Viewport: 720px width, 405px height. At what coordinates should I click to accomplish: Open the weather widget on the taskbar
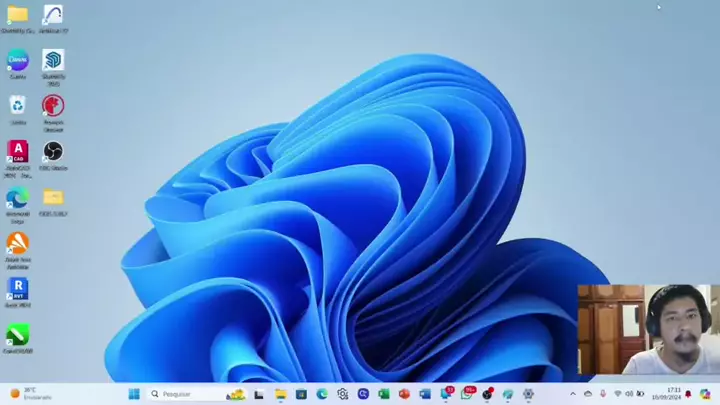pyautogui.click(x=31, y=394)
